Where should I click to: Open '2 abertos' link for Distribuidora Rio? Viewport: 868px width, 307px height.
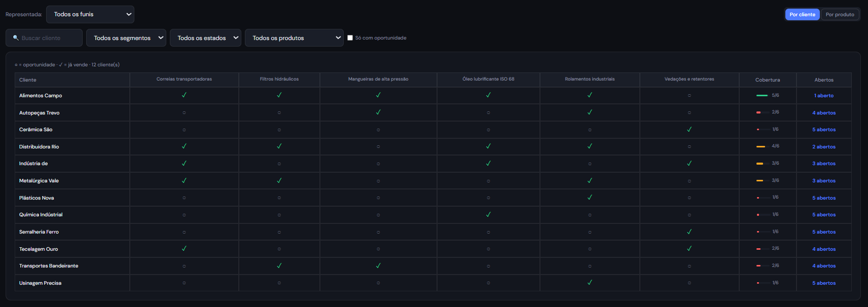(x=824, y=147)
